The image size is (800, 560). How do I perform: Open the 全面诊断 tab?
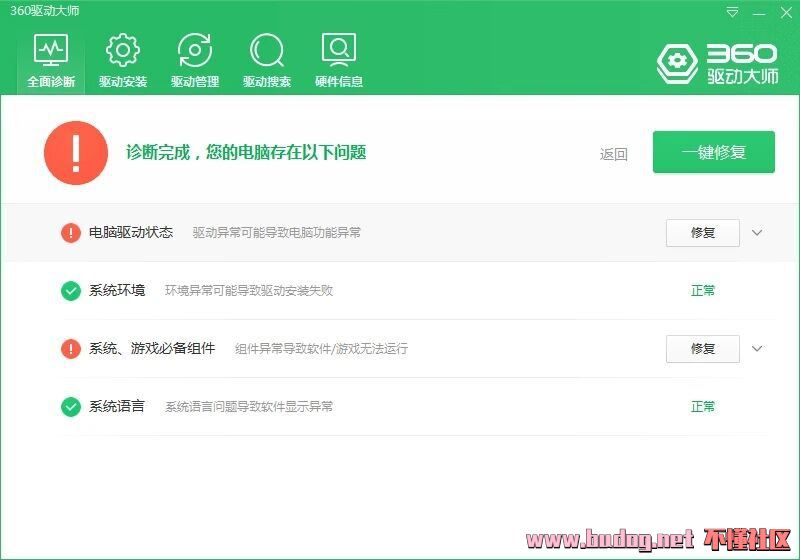pos(51,61)
